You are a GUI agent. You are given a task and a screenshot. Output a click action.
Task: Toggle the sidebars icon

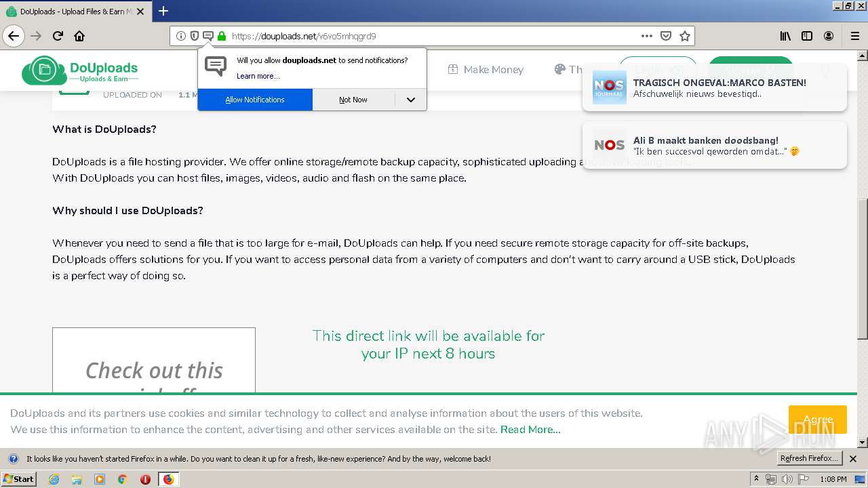[807, 36]
